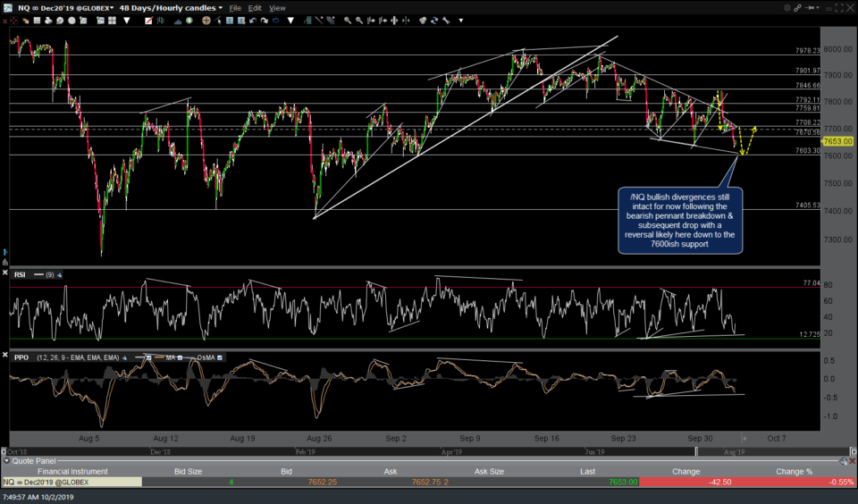This screenshot has width=858, height=504.
Task: Select the parallel lines drawing tool
Action: 331,21
